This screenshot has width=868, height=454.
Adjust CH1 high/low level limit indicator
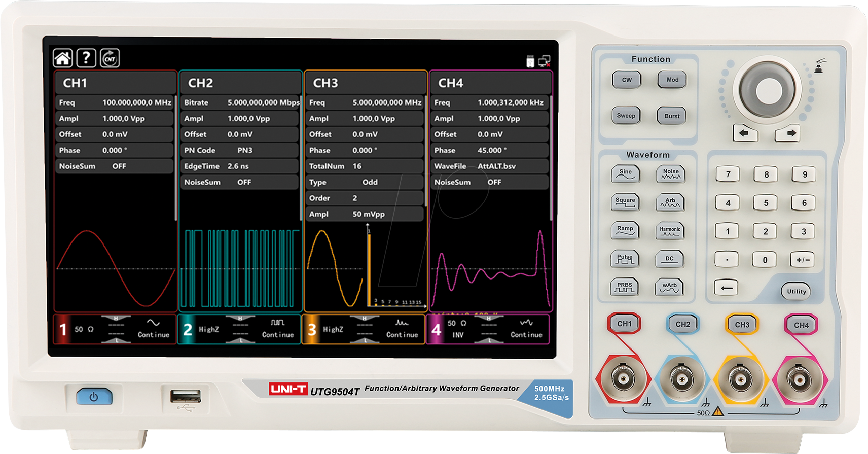(x=116, y=329)
